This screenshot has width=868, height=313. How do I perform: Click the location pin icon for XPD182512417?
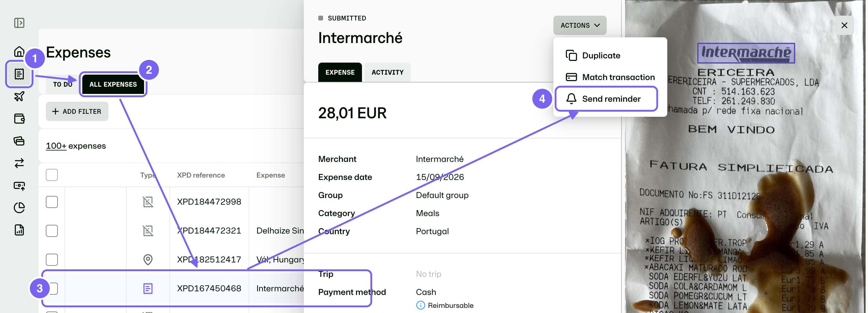pyautogui.click(x=148, y=259)
